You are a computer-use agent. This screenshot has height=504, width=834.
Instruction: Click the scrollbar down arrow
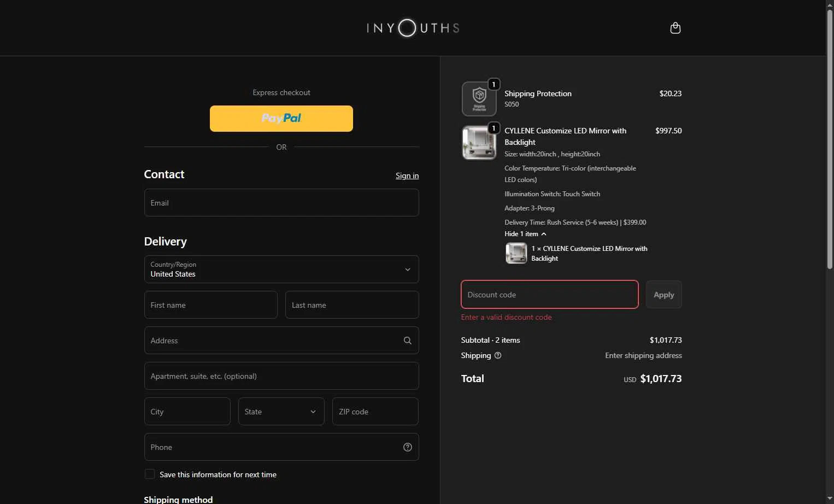pos(830,499)
